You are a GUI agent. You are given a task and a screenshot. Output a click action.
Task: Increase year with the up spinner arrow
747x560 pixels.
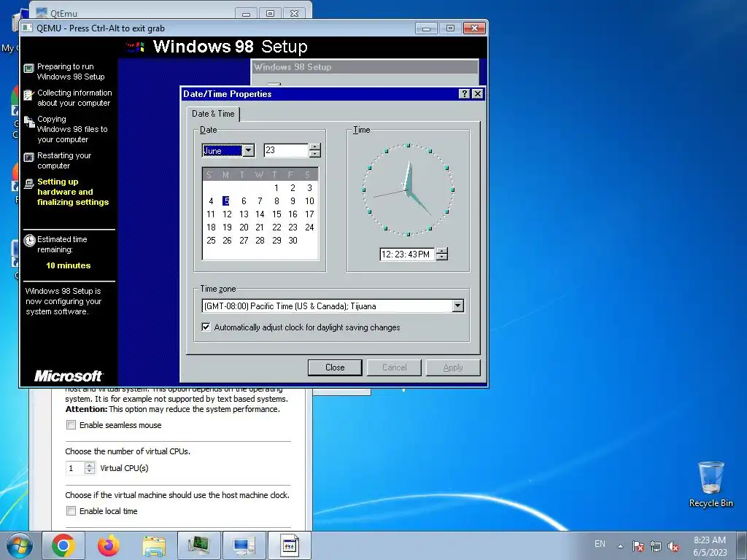pos(315,147)
